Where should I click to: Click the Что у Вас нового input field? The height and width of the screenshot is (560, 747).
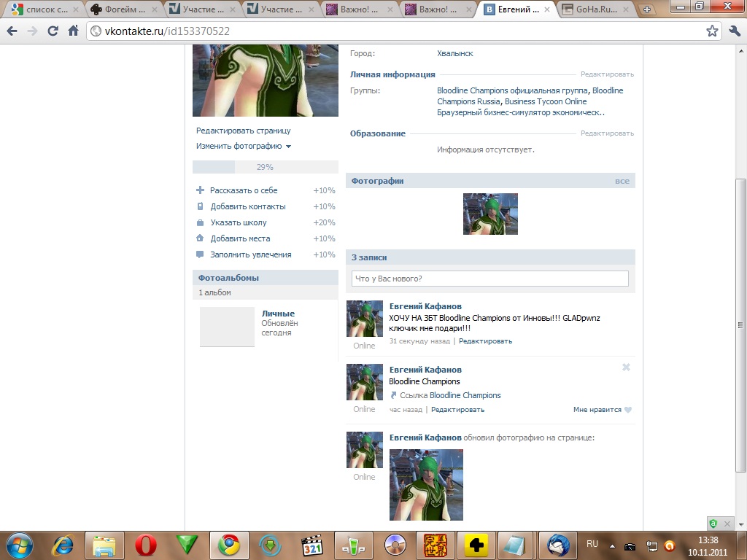point(489,279)
